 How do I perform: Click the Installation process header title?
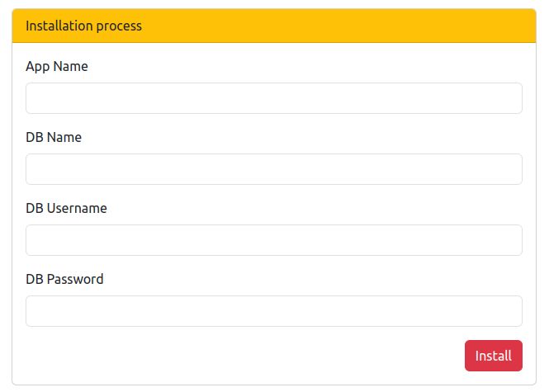click(x=83, y=26)
